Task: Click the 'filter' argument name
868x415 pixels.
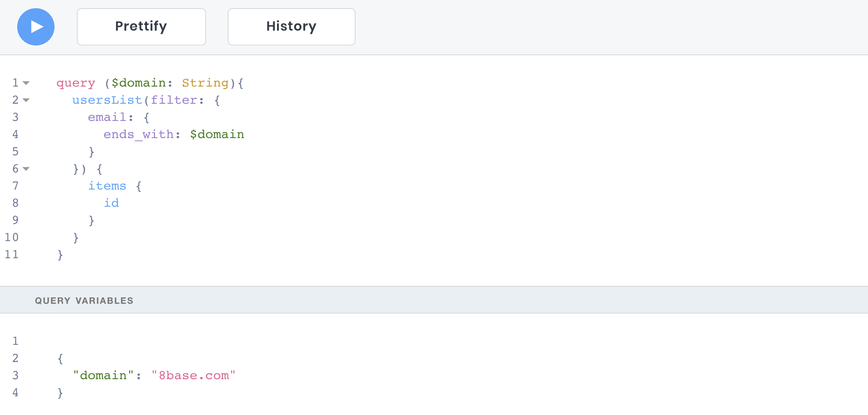Action: point(174,100)
